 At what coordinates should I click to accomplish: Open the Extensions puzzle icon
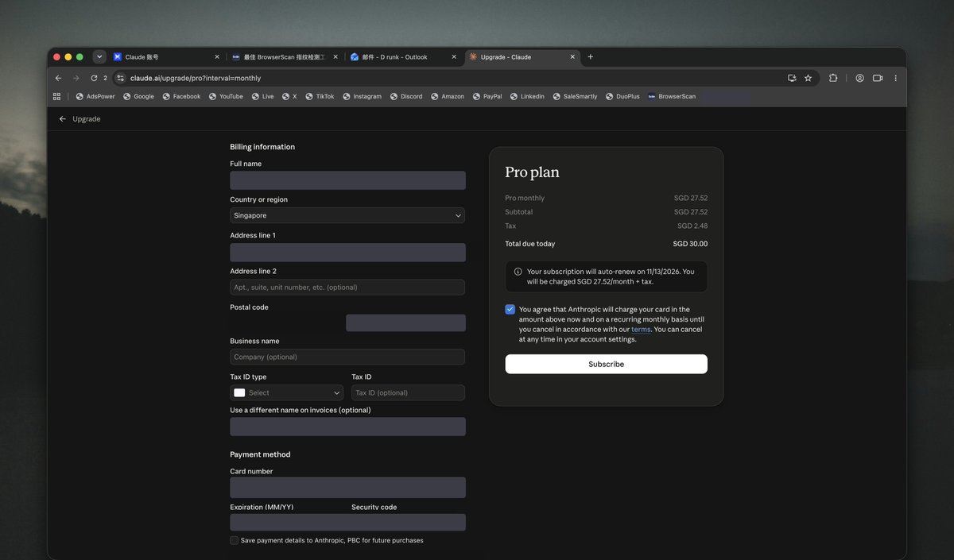(x=833, y=78)
